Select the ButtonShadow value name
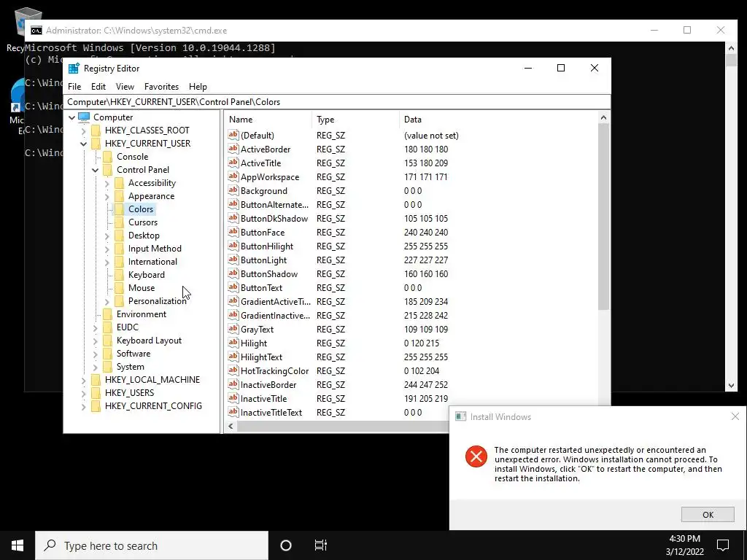 point(269,274)
